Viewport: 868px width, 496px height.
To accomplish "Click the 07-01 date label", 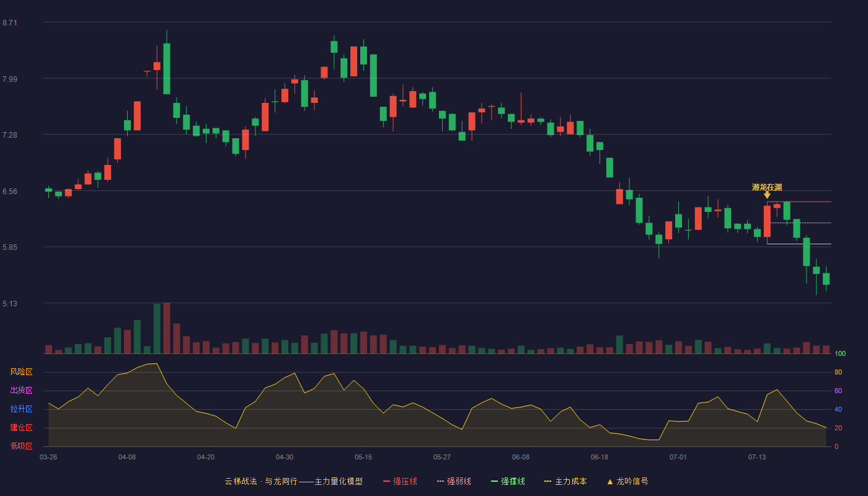I will pos(678,457).
